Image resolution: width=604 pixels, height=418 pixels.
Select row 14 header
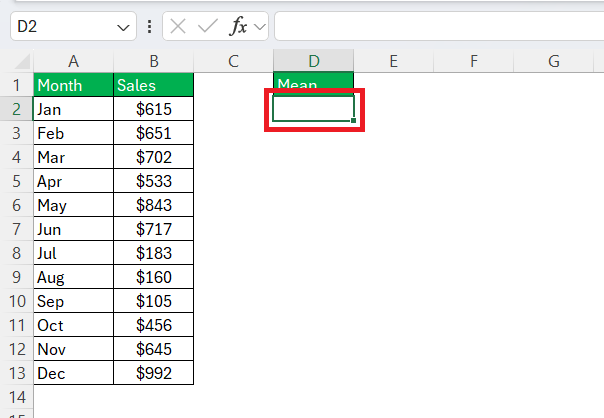(17, 397)
